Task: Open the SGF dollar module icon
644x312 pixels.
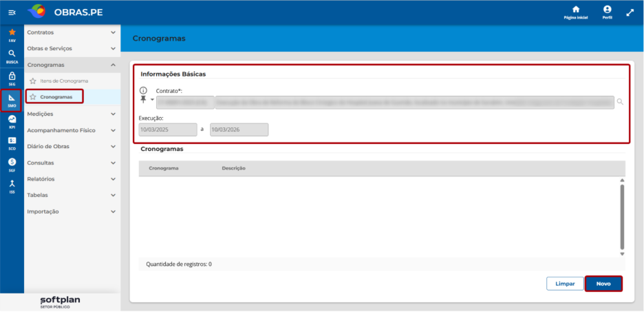Action: tap(12, 162)
